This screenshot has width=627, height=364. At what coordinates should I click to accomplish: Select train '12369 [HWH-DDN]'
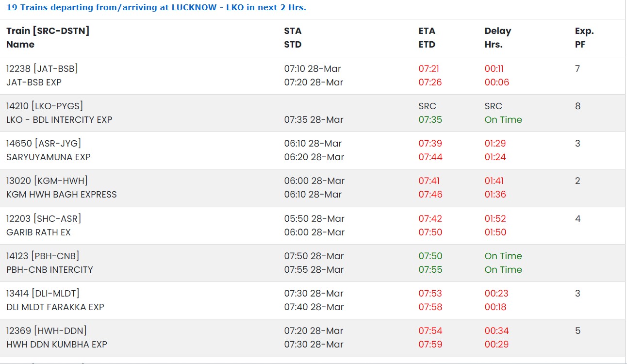click(x=47, y=331)
